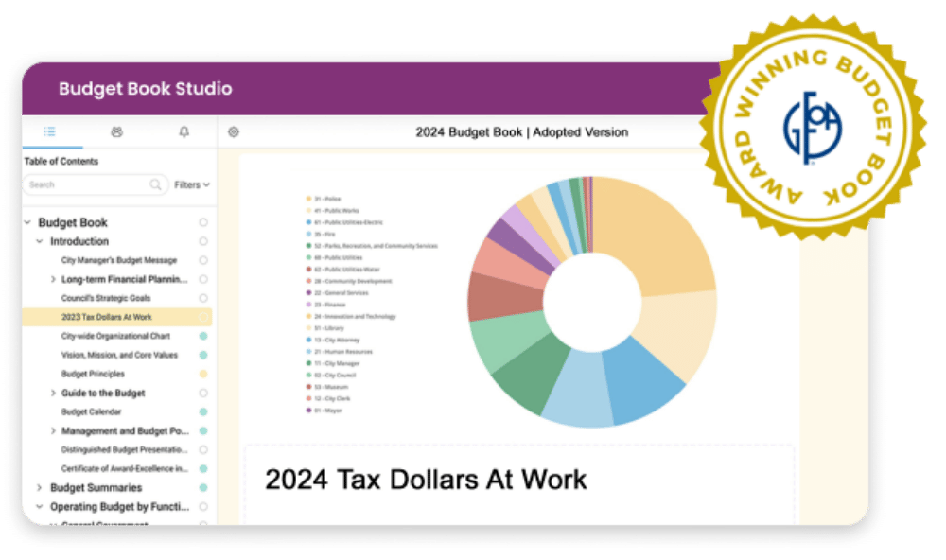The height and width of the screenshot is (560, 946).
Task: Collapse the Budget Book tree node
Action: (27, 222)
